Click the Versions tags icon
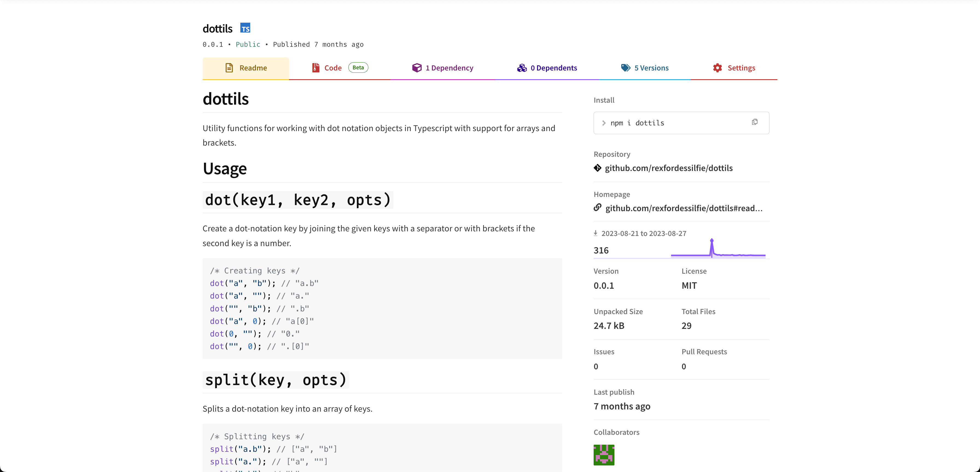 click(625, 68)
